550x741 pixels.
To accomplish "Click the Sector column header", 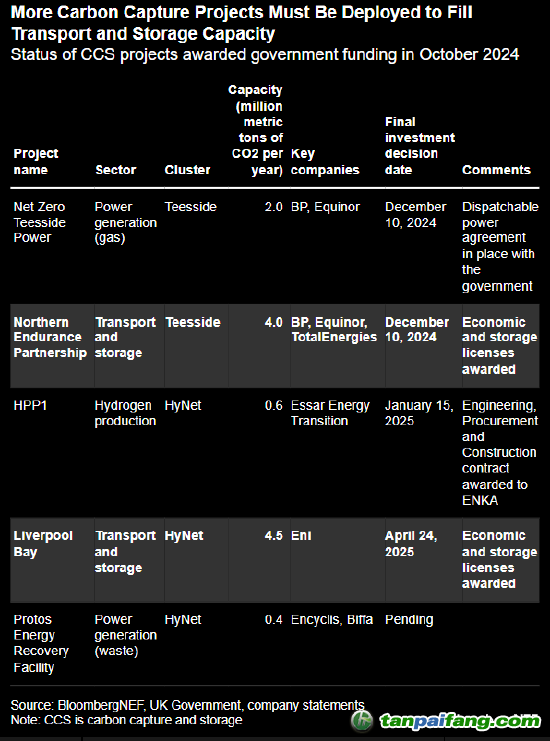I will click(x=116, y=170).
